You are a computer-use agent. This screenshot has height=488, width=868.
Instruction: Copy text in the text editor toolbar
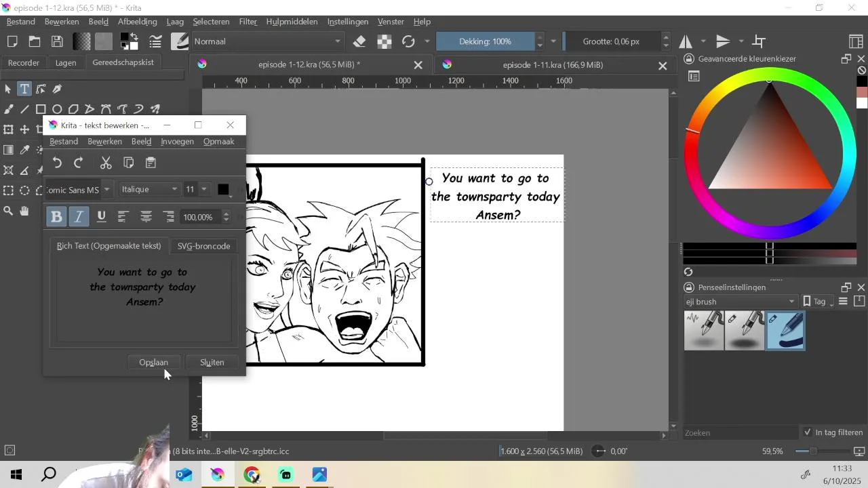tap(128, 163)
